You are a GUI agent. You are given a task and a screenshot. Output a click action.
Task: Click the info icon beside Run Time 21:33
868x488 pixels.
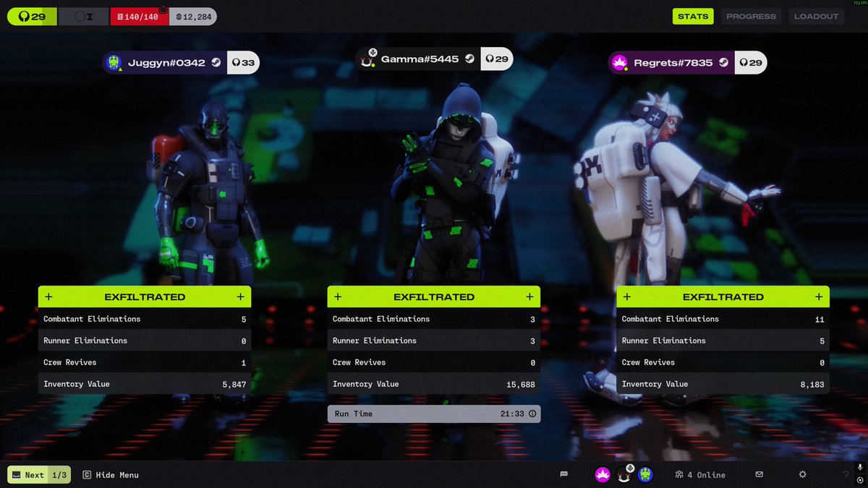532,414
